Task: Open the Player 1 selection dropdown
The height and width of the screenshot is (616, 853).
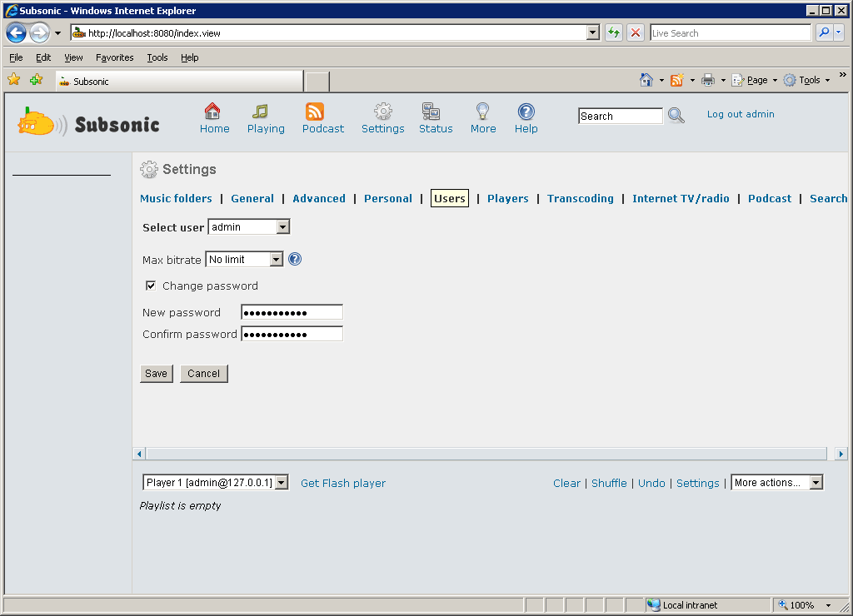Action: click(282, 482)
